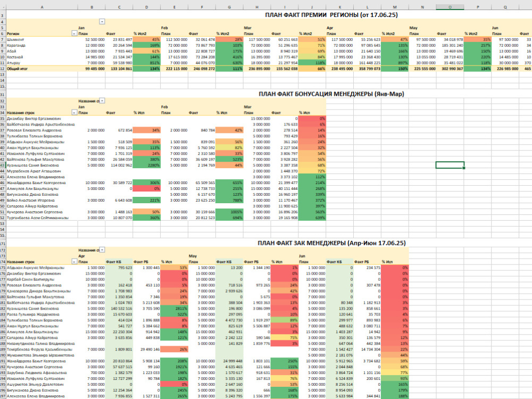Click April Факт РБ value 29 490 146

click(x=147, y=349)
